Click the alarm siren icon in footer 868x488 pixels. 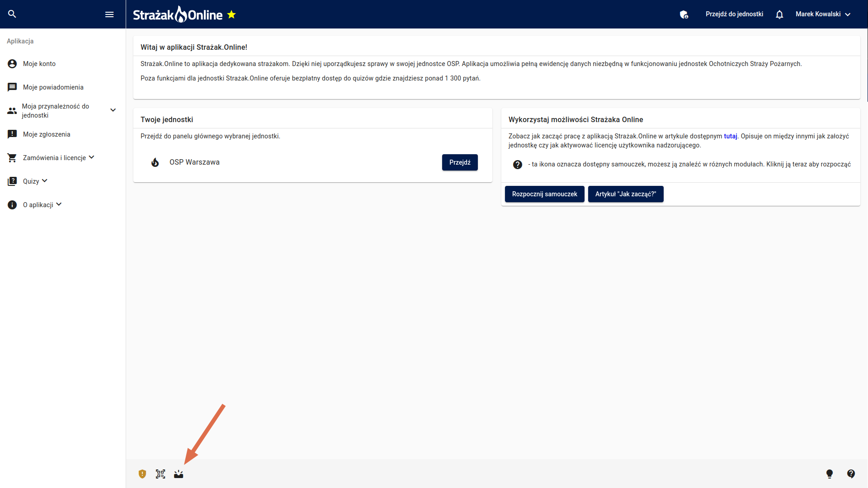click(179, 474)
